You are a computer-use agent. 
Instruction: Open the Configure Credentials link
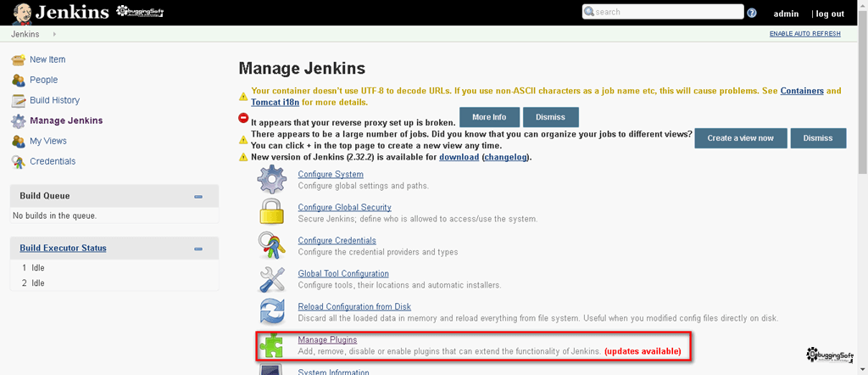coord(337,240)
